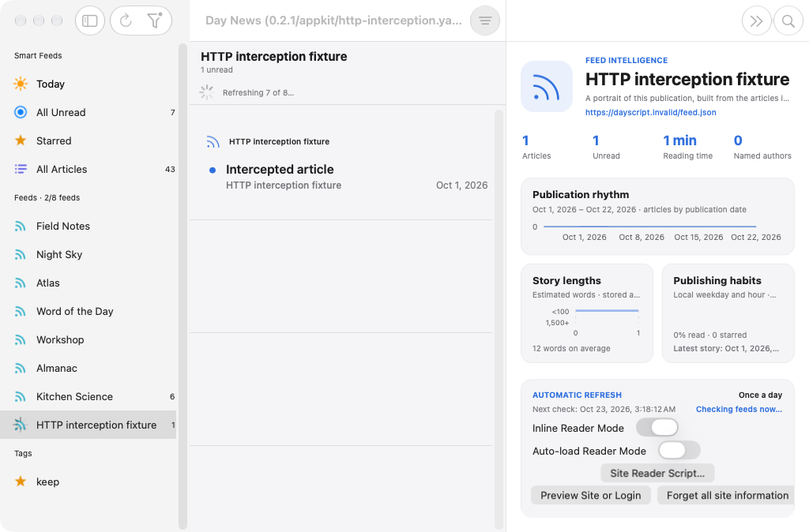Click the '0' Named authors stat

point(738,140)
